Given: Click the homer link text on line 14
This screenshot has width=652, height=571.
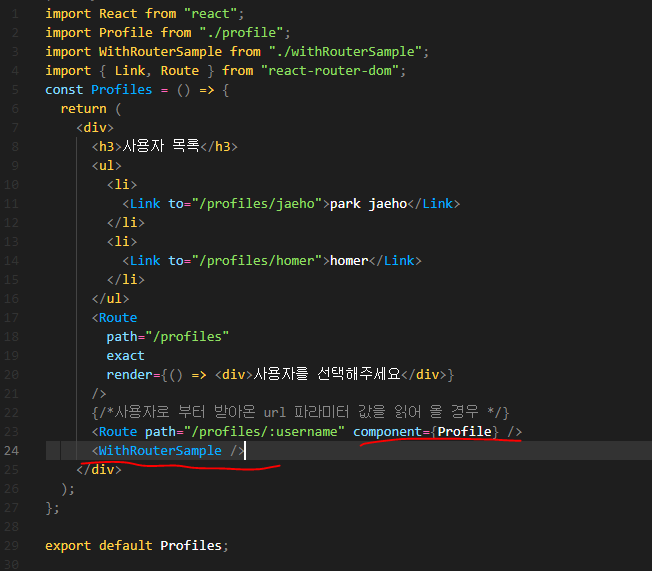Looking at the screenshot, I should click(349, 261).
